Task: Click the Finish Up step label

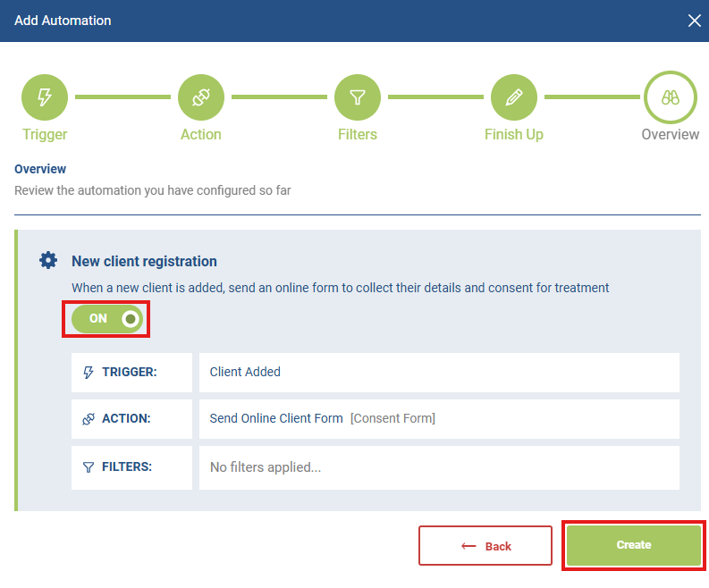Action: [x=514, y=134]
